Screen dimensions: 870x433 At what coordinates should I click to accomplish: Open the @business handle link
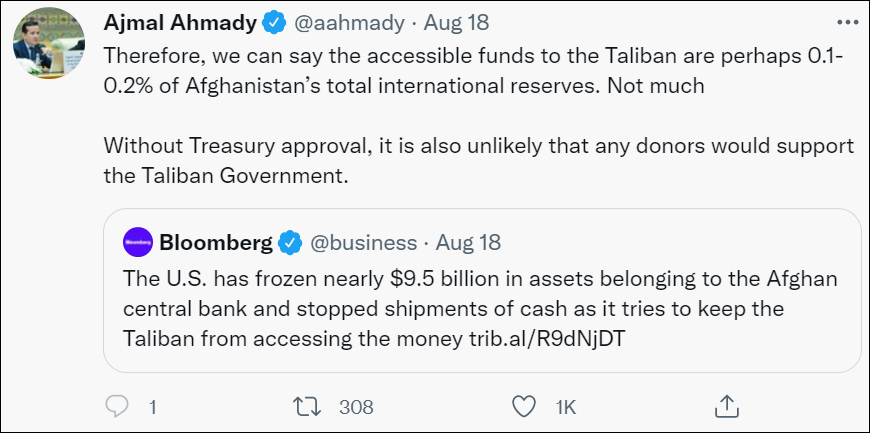pyautogui.click(x=363, y=242)
